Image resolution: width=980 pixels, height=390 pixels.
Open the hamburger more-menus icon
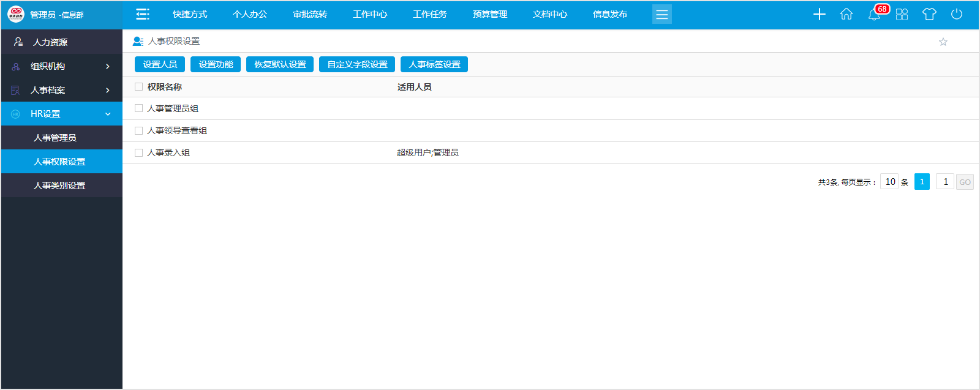661,14
